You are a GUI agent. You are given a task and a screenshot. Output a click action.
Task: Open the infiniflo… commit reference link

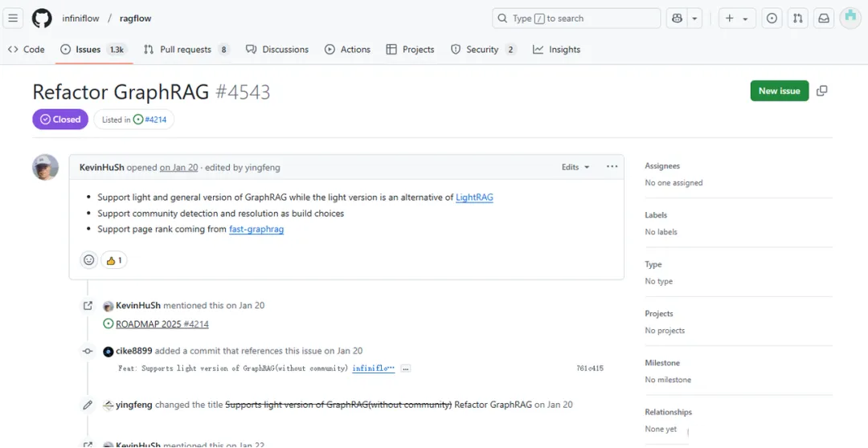374,369
